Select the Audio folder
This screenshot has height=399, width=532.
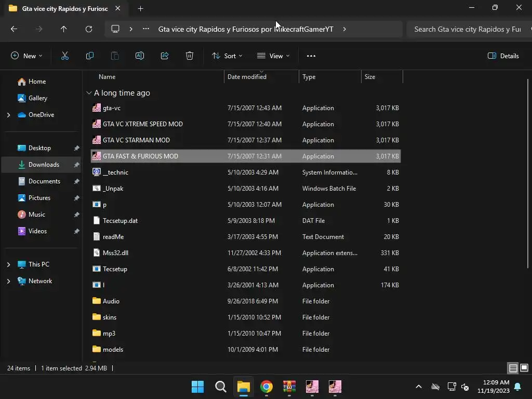(x=246, y=301)
